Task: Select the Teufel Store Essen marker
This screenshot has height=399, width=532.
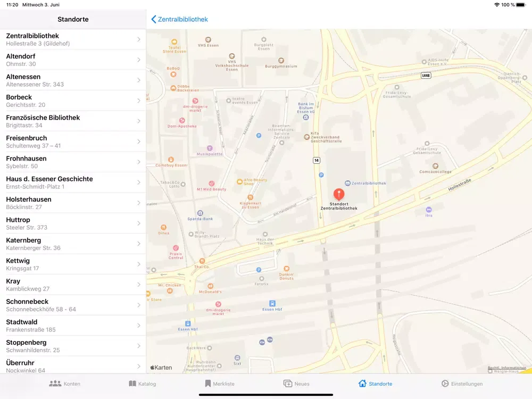Action: [174, 41]
